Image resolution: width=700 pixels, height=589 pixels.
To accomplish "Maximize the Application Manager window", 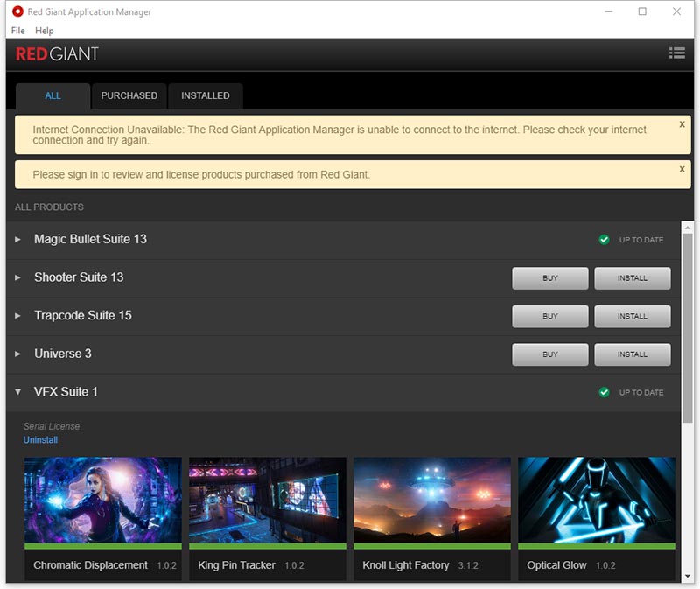I will coord(642,11).
